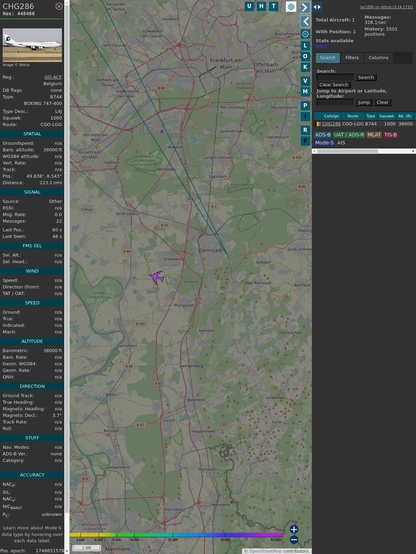Toggle the M map option button
Image resolution: width=416 pixels, height=554 pixels.
click(305, 92)
